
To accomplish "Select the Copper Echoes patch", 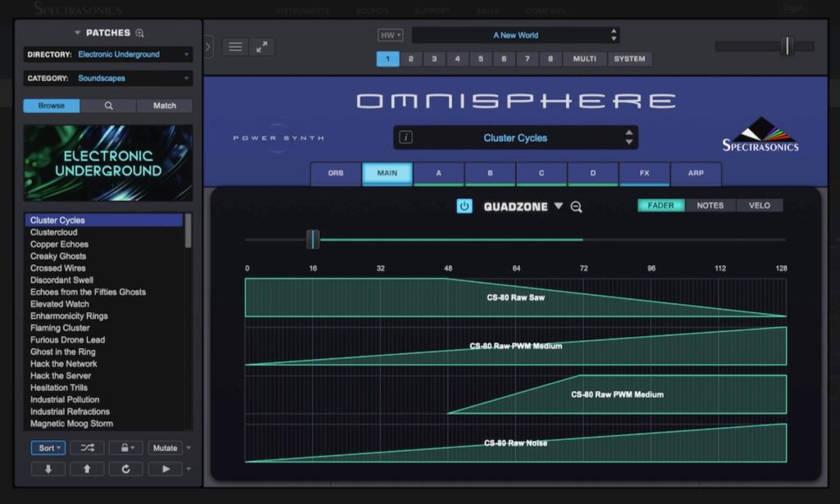I will pyautogui.click(x=59, y=244).
